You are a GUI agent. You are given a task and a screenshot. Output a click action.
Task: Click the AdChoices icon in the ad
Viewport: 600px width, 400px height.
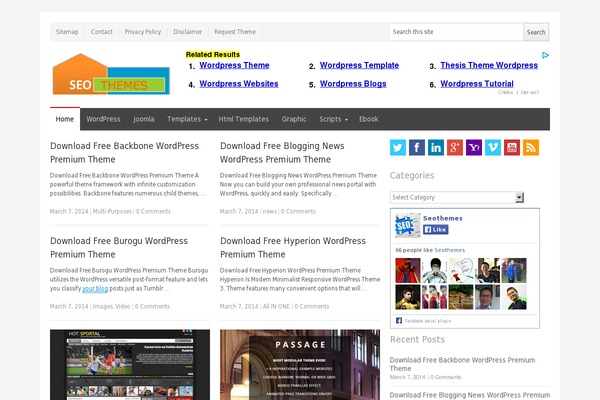tap(545, 56)
